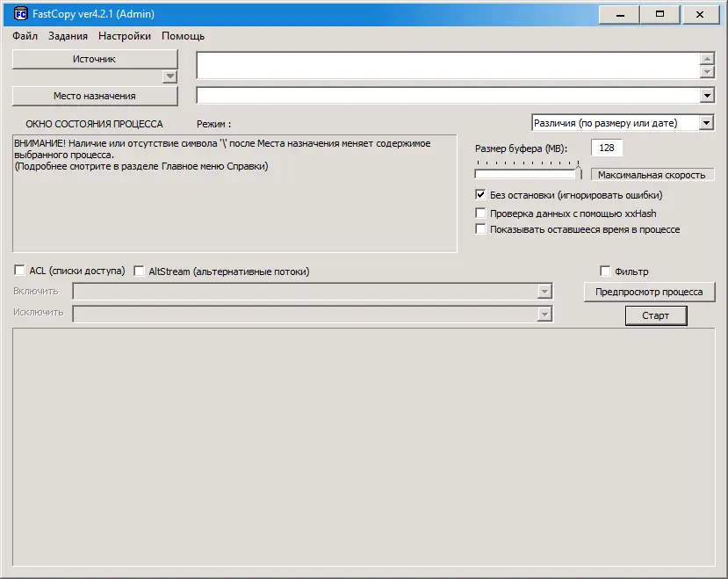The height and width of the screenshot is (579, 728).
Task: Click the Старт button
Action: pos(656,315)
